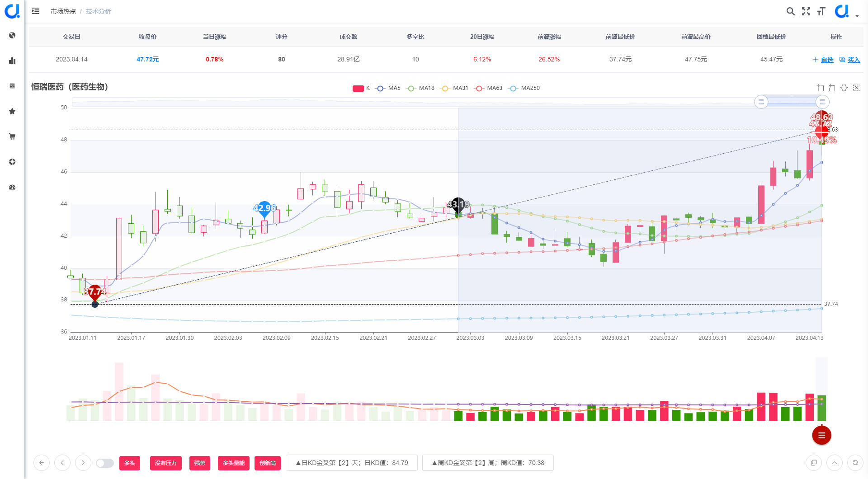
Task: Open the shopping cart sidebar section
Action: [12, 136]
